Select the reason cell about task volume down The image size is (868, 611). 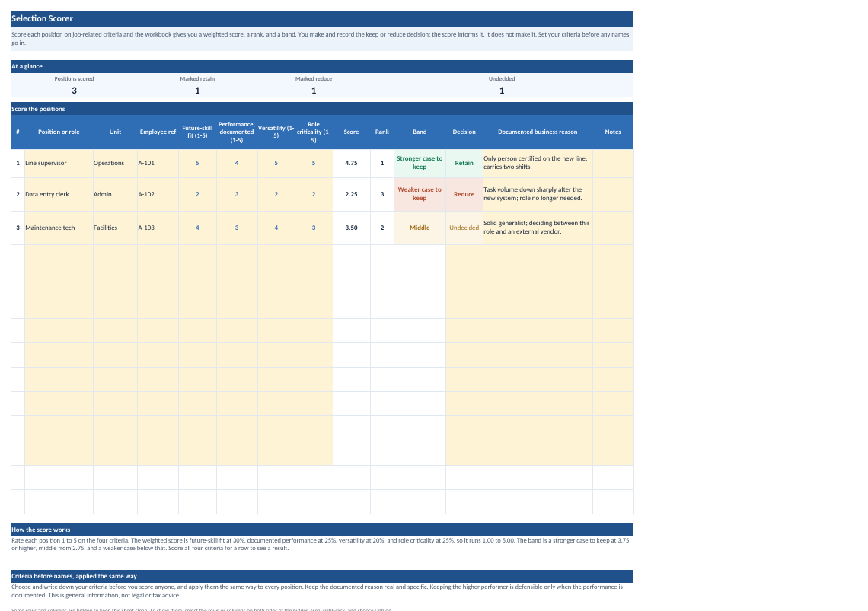point(538,194)
